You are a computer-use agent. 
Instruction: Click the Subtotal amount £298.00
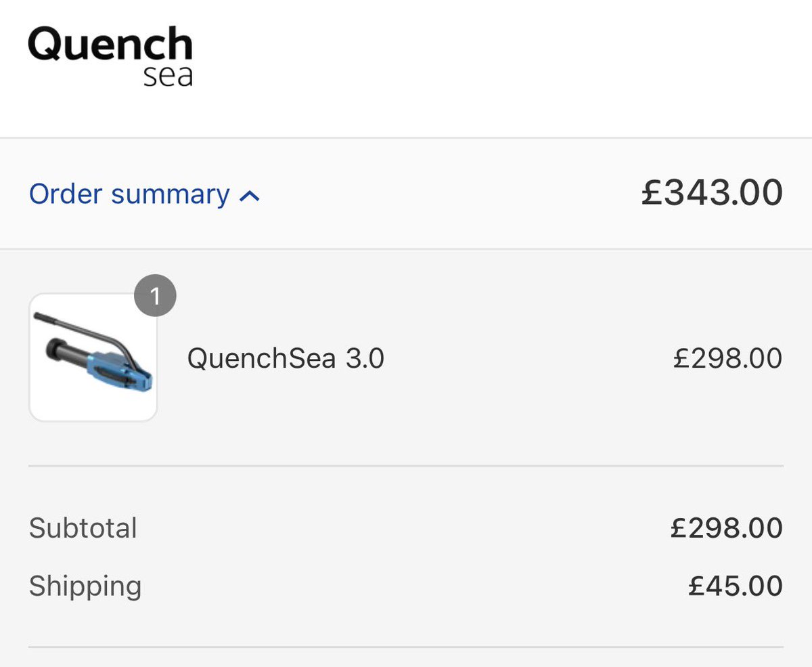point(726,528)
